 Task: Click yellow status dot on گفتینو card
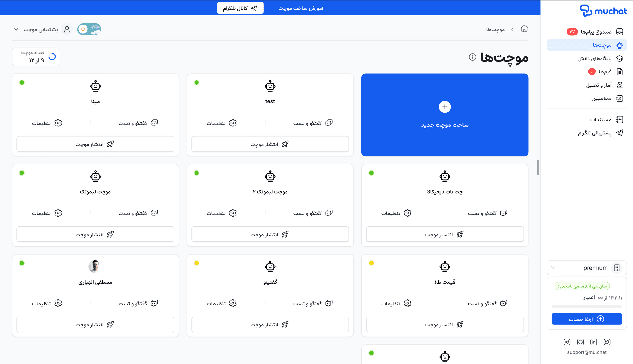point(196,263)
